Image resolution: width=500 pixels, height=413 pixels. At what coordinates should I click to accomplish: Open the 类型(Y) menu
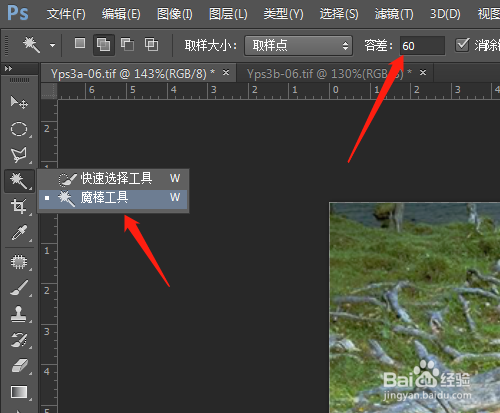click(283, 14)
